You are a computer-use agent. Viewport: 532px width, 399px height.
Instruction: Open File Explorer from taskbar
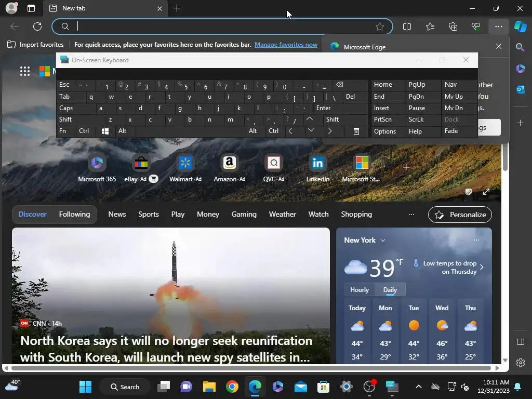[x=209, y=387]
